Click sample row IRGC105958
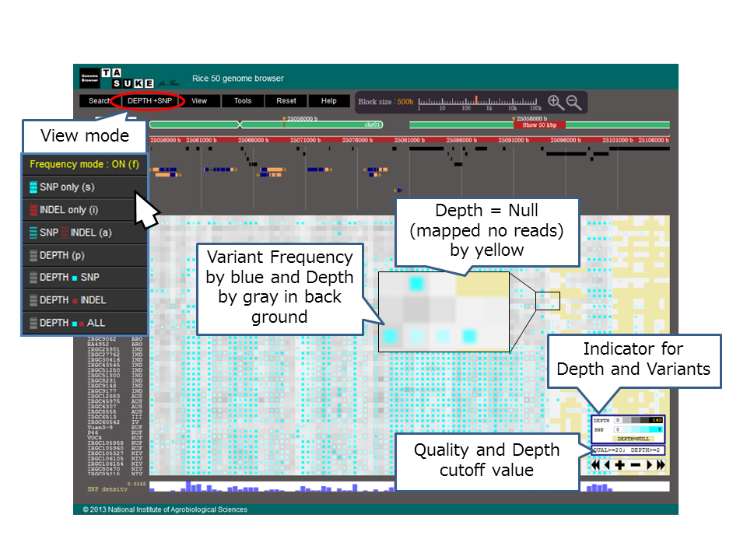 click(115, 443)
